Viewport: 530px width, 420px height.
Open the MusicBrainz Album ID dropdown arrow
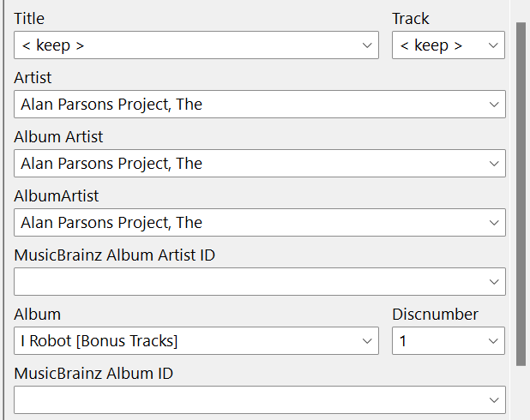(493, 399)
